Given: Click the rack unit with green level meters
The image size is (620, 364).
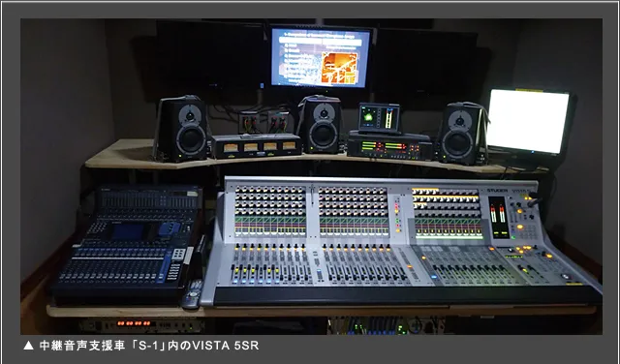Looking at the screenshot, I should coord(389,147).
